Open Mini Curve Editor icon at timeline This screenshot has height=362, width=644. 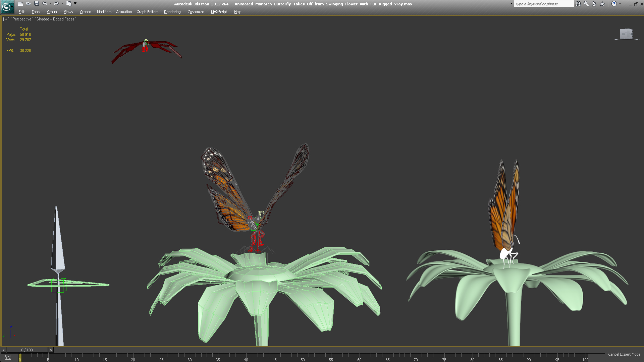[8, 358]
